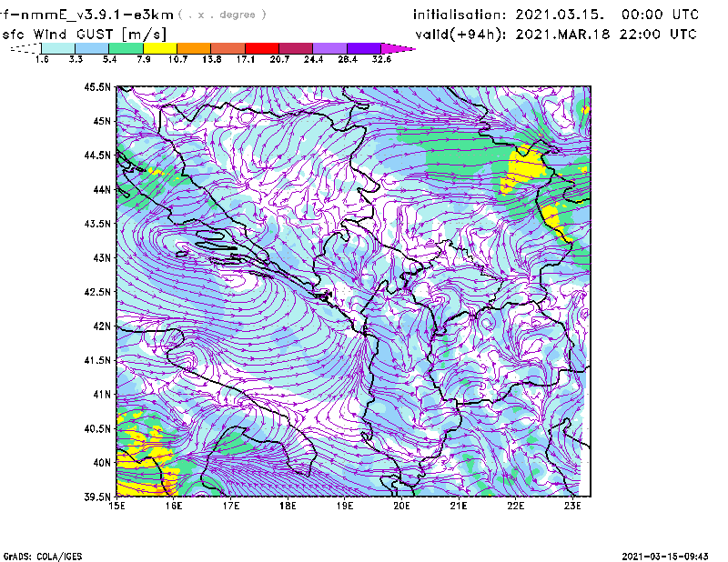728x562 pixels.
Task: Click the '2021-03-15-09:43' timestamp
Action: point(665,557)
